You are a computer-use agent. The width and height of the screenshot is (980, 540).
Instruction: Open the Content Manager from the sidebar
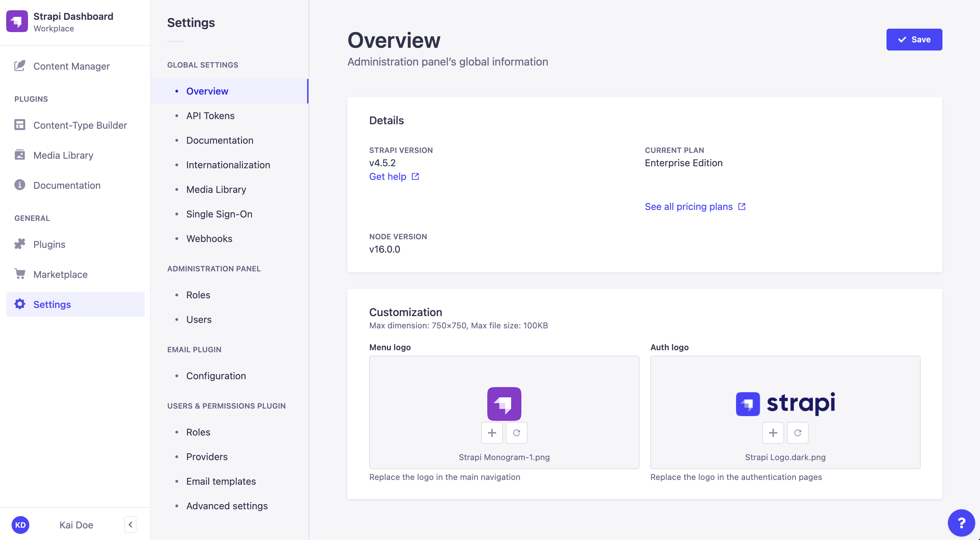click(71, 66)
